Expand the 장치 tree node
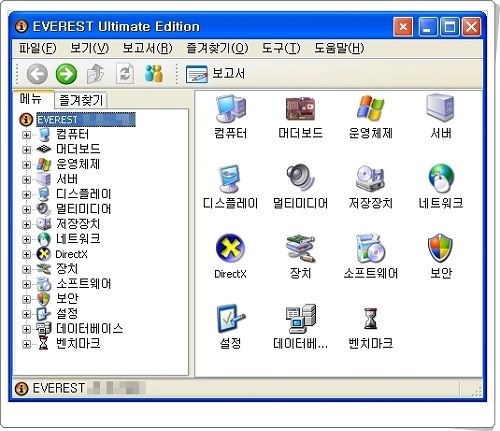Screen dimensions: 500x431 26,269
